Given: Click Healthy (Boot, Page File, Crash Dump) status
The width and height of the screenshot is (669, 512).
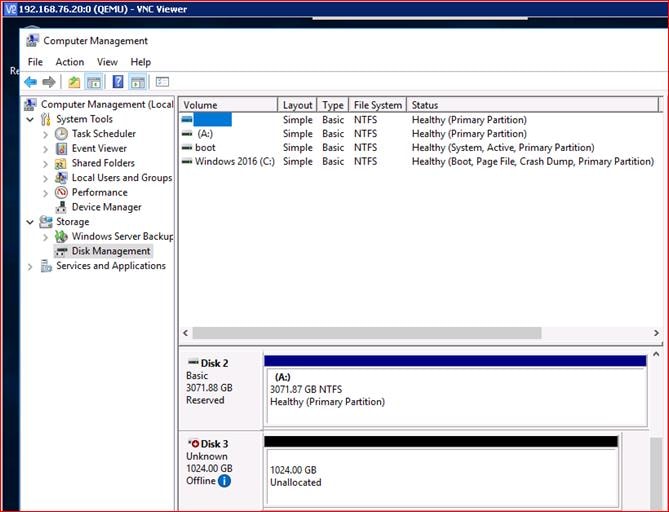Looking at the screenshot, I should [532, 162].
